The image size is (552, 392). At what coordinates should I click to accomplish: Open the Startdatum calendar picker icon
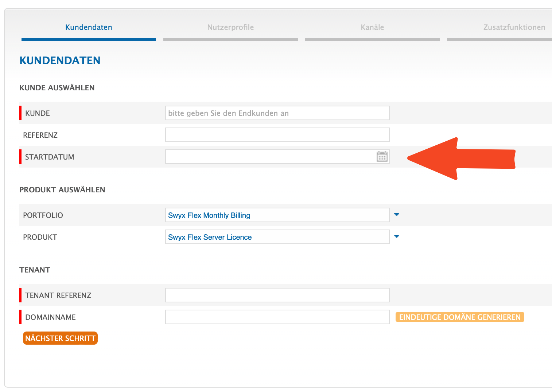point(382,157)
